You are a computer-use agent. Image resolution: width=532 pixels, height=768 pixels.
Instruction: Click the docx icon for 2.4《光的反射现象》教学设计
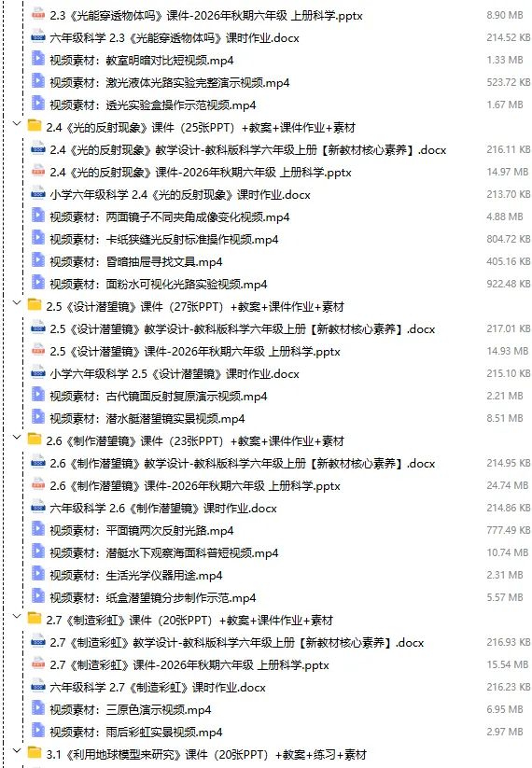tap(37, 149)
